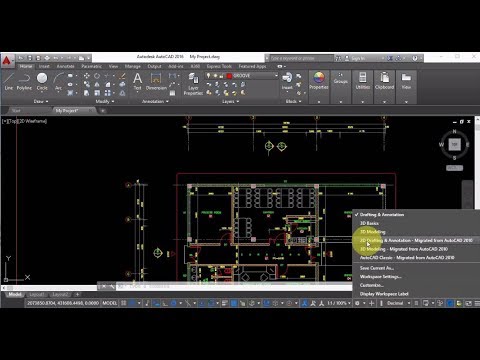The height and width of the screenshot is (360, 480).
Task: Pick the Arc tool
Action: click(x=58, y=81)
